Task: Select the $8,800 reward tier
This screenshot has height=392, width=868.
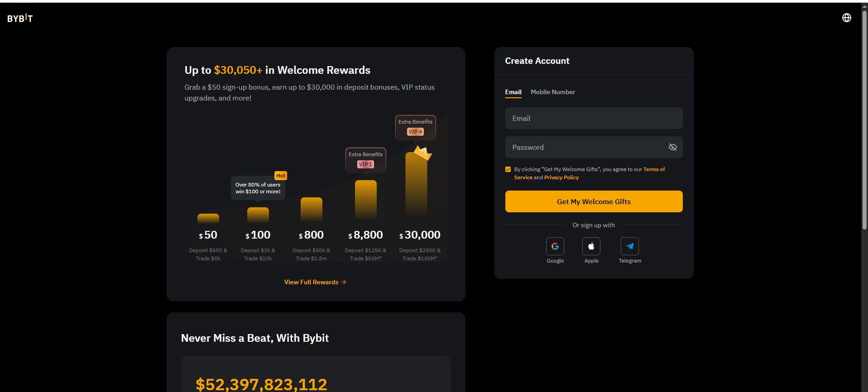Action: coord(365,235)
